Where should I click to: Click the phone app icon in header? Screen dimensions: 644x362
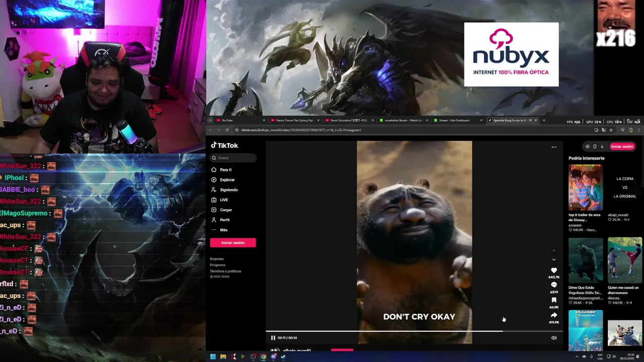(x=595, y=147)
